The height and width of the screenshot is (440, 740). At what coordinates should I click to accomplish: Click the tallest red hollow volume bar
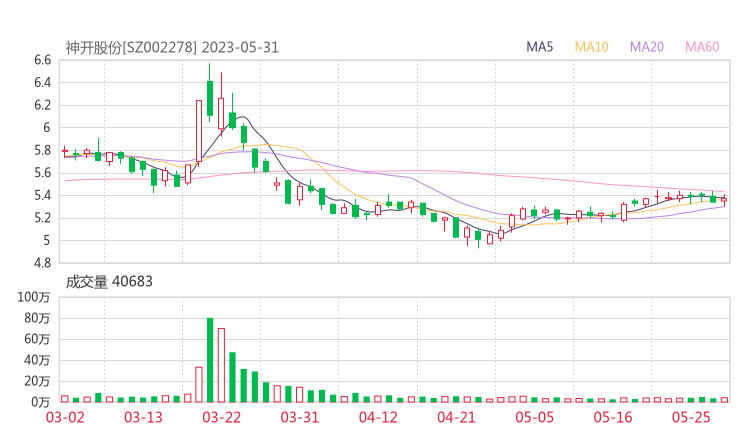[x=221, y=365]
